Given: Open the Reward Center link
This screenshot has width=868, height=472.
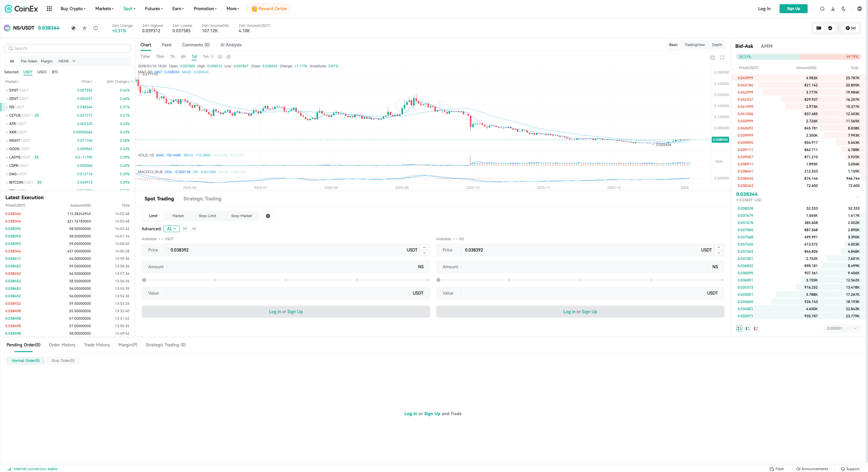Looking at the screenshot, I should click(x=269, y=9).
